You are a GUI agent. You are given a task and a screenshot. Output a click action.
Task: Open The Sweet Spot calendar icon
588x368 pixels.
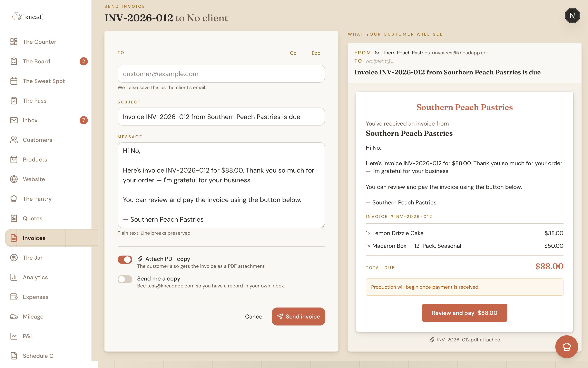(14, 81)
